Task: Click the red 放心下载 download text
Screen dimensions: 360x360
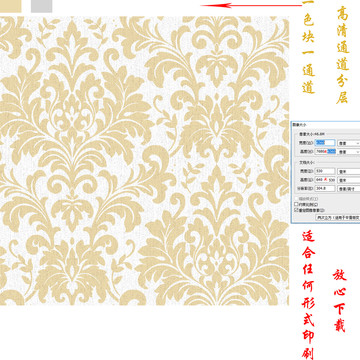Action: pyautogui.click(x=339, y=300)
